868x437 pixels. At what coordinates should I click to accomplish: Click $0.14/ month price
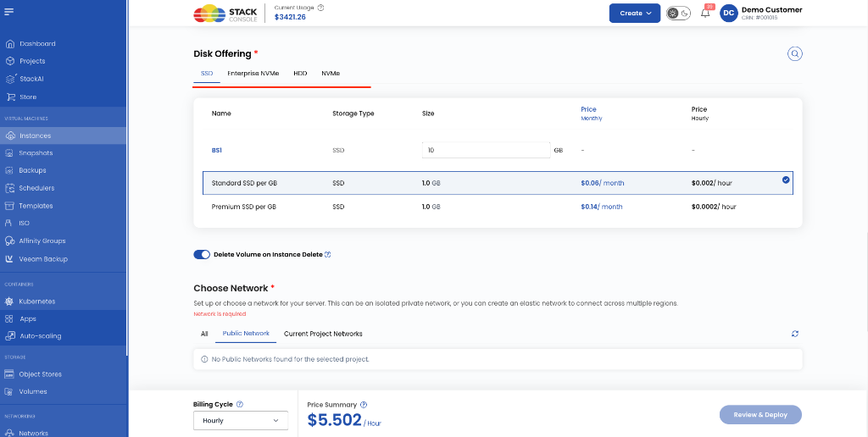pos(601,207)
